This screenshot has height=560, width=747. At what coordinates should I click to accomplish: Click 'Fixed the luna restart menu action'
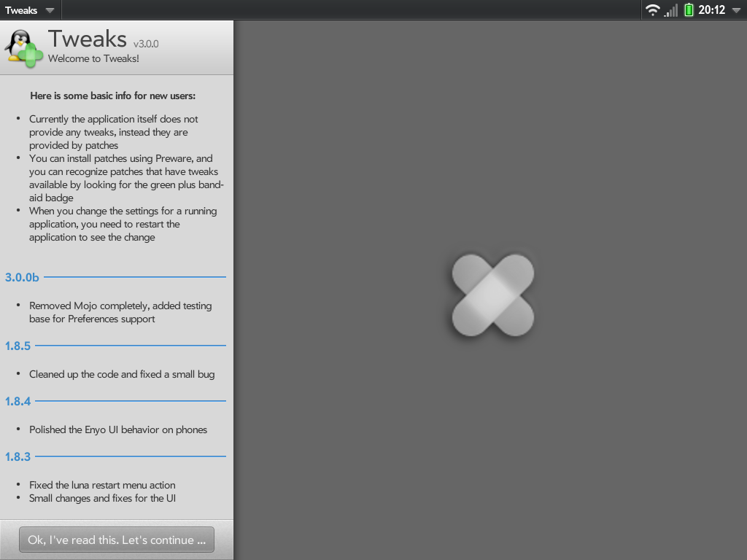point(102,485)
